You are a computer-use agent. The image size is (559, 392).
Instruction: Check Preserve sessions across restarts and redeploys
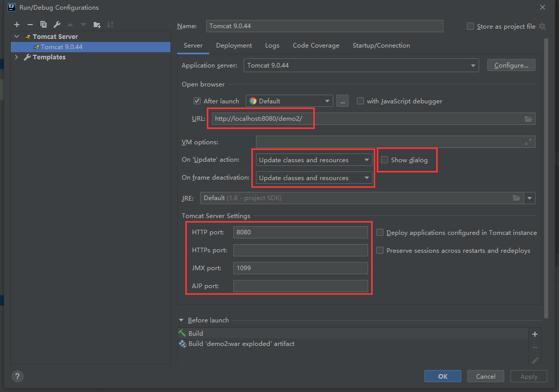(380, 251)
